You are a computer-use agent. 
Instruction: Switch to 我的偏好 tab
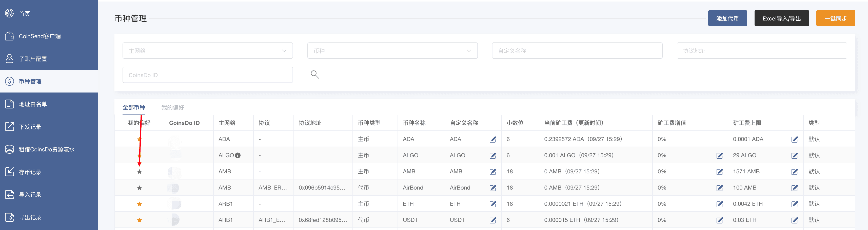(x=172, y=107)
